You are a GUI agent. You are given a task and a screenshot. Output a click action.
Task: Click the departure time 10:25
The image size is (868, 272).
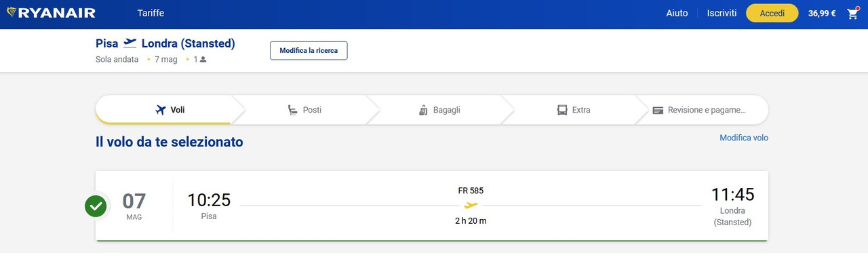click(x=209, y=200)
